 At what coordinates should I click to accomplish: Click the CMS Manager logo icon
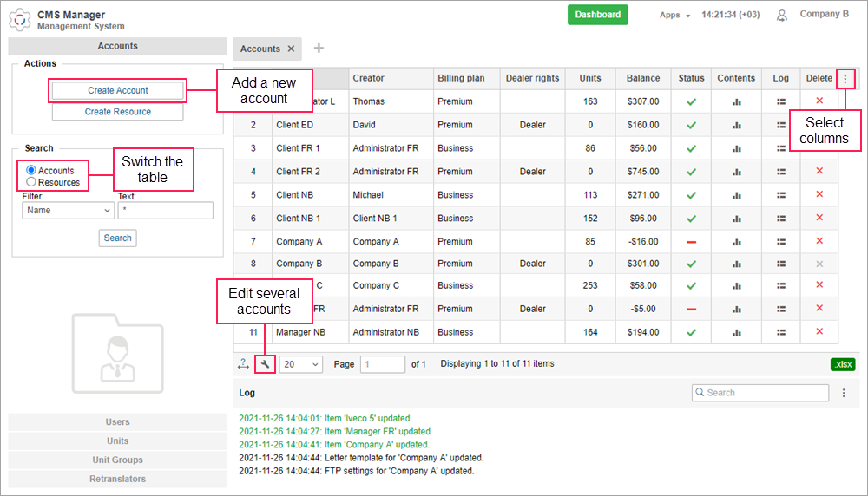(20, 20)
